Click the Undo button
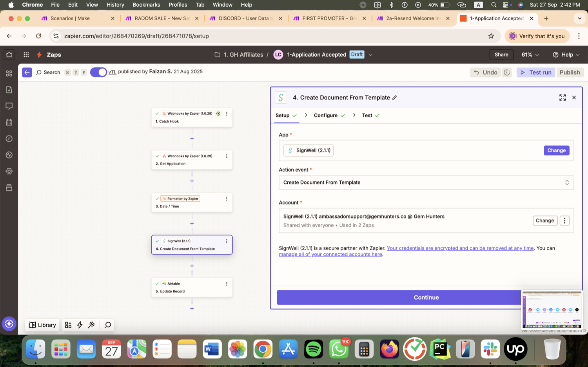This screenshot has width=588, height=367. point(486,72)
